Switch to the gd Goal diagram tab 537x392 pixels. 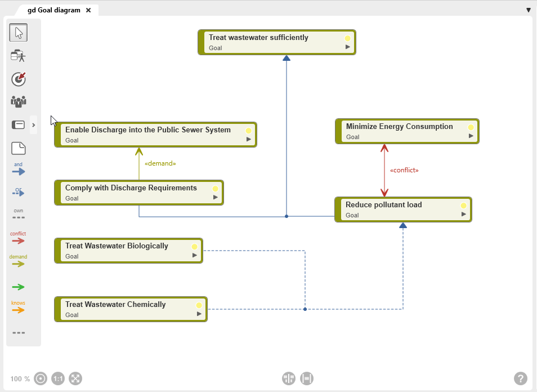coord(54,10)
